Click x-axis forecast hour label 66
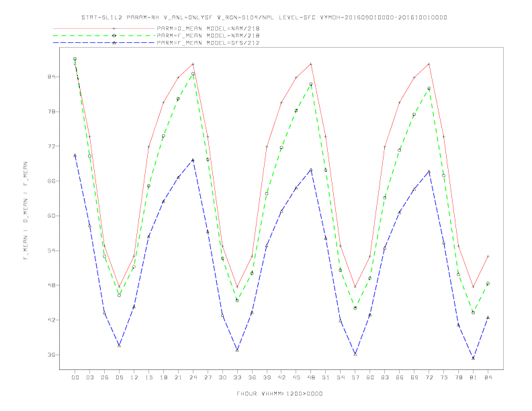This screenshot has width=532, height=411. click(400, 377)
